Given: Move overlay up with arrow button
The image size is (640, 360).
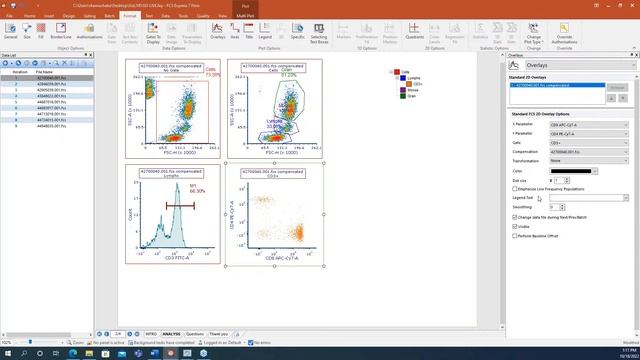Looking at the screenshot, I should tap(611, 98).
